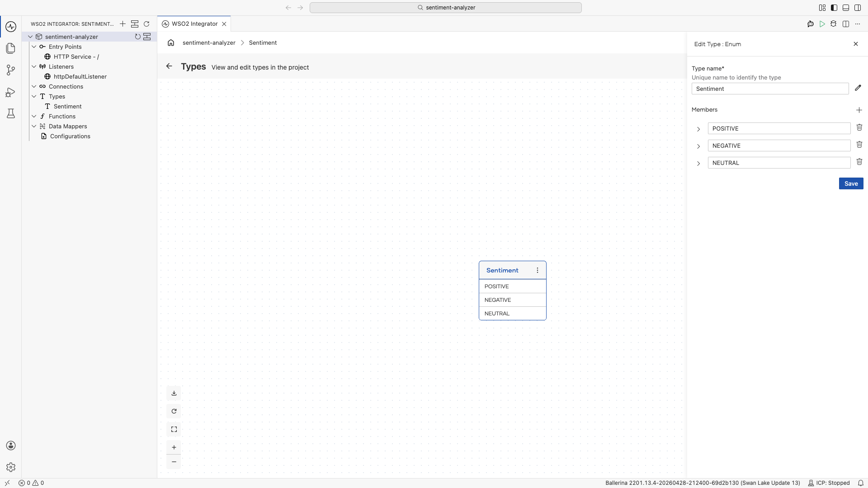Expand the POSITIVE member chevron

[698, 129]
